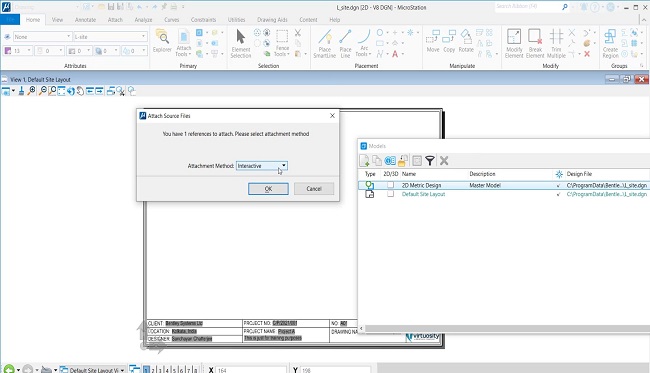Viewport: 650px width, 373px height.
Task: Open Attach Tools in the ribbon
Action: click(x=184, y=43)
